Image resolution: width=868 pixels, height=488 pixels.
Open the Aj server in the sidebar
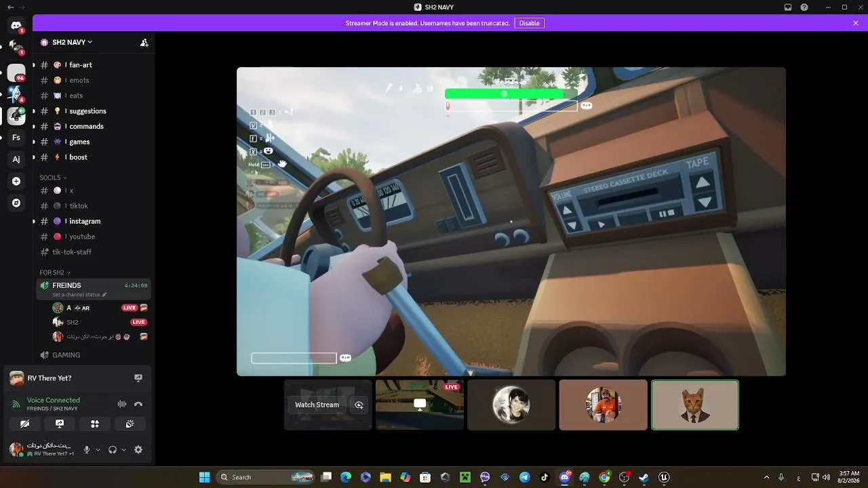click(16, 159)
